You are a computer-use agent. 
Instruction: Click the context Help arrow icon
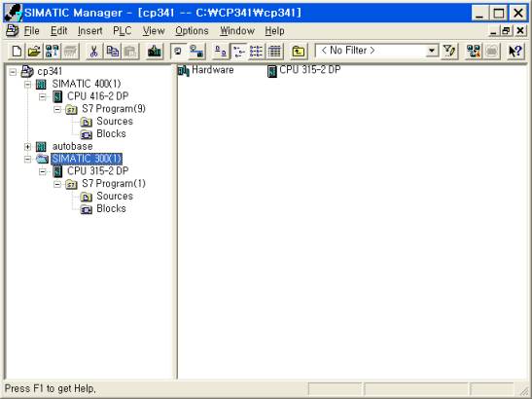click(515, 52)
